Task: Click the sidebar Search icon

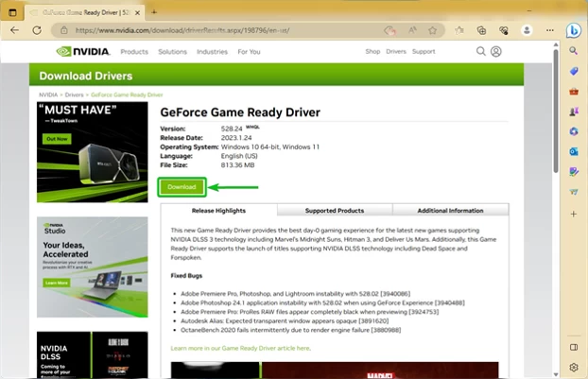Action: tap(574, 51)
